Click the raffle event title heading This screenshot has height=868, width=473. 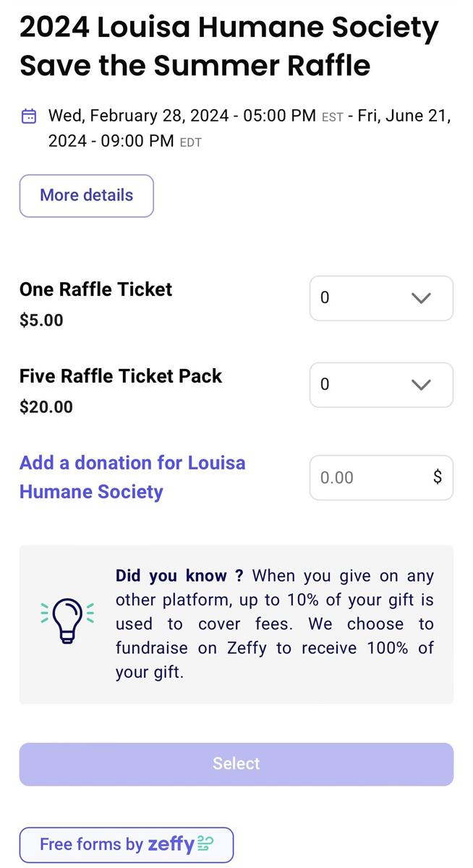(229, 46)
